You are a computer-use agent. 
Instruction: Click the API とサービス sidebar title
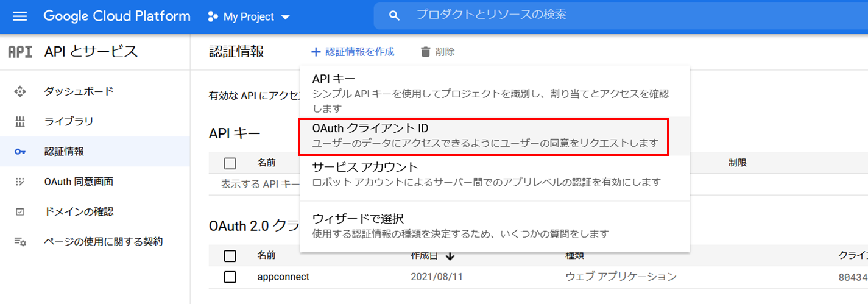[91, 52]
